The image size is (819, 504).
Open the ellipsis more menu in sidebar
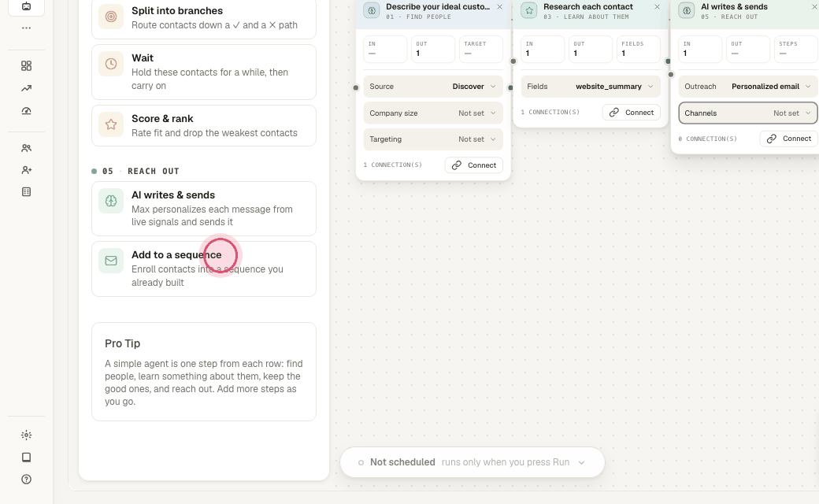tap(26, 28)
